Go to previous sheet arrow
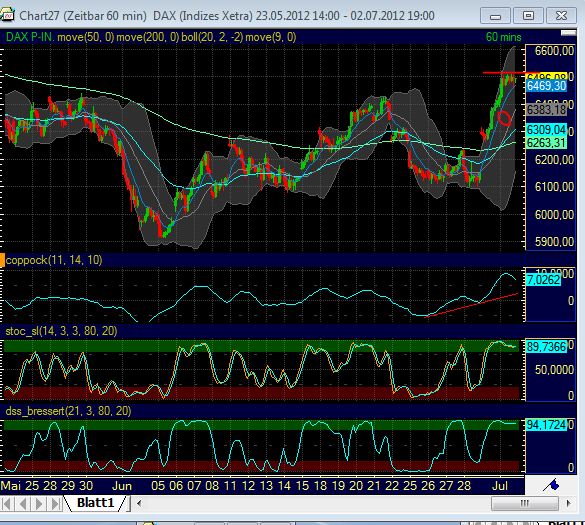This screenshot has width=585, height=525. [22, 504]
